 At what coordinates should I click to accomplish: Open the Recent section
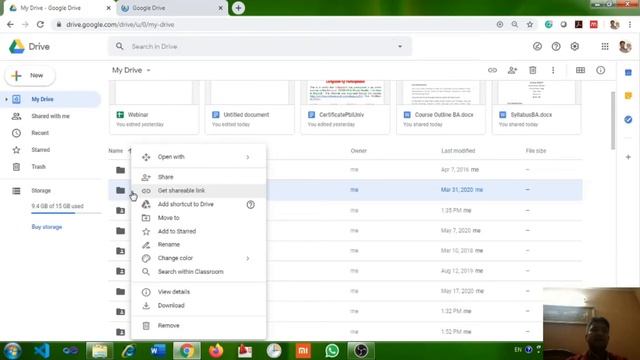(51, 133)
